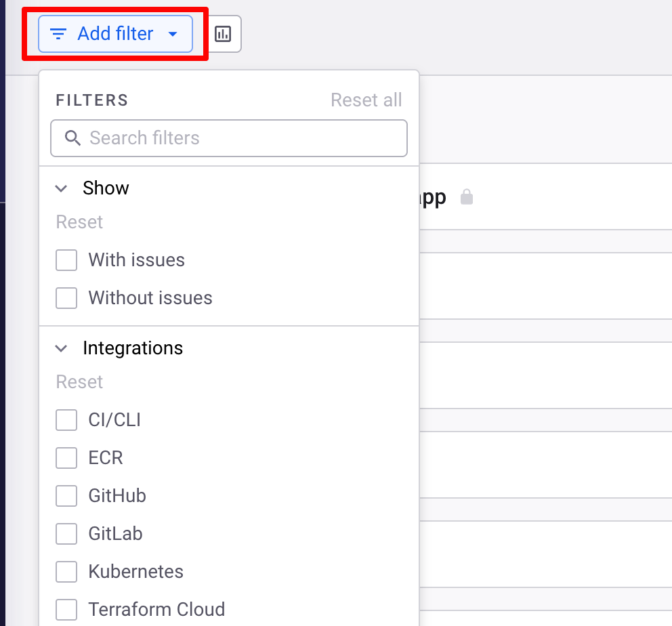Enable the With issues checkbox
This screenshot has width=672, height=626.
tap(66, 260)
